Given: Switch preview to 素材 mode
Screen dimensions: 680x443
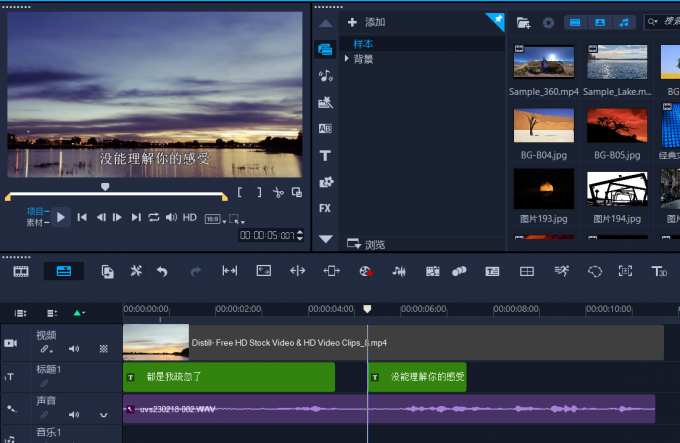Looking at the screenshot, I should pyautogui.click(x=36, y=223).
